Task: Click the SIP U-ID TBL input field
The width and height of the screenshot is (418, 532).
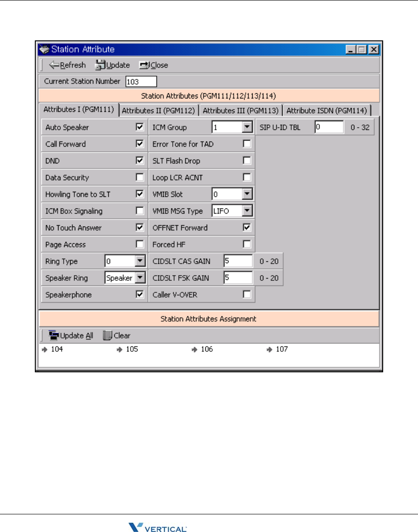Action: pos(329,127)
